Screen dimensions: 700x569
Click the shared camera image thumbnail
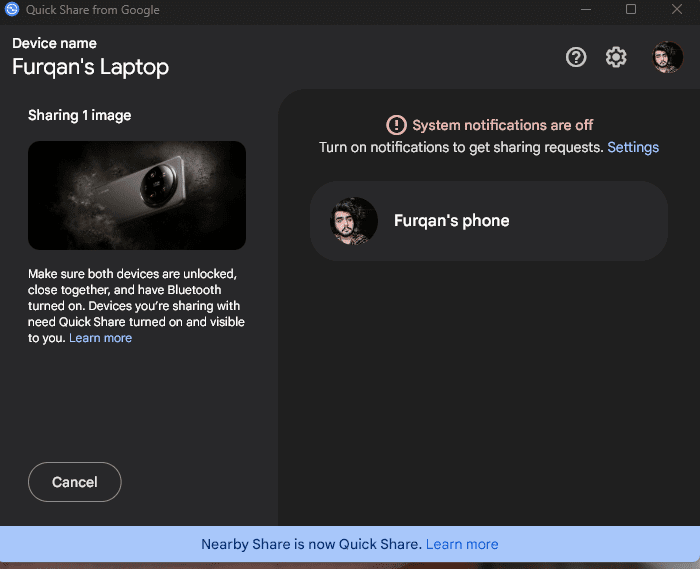tap(137, 195)
